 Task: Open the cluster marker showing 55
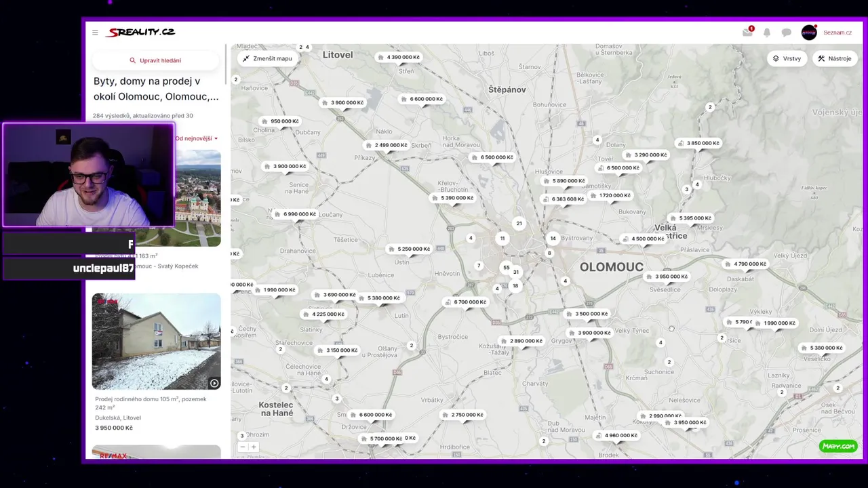506,268
